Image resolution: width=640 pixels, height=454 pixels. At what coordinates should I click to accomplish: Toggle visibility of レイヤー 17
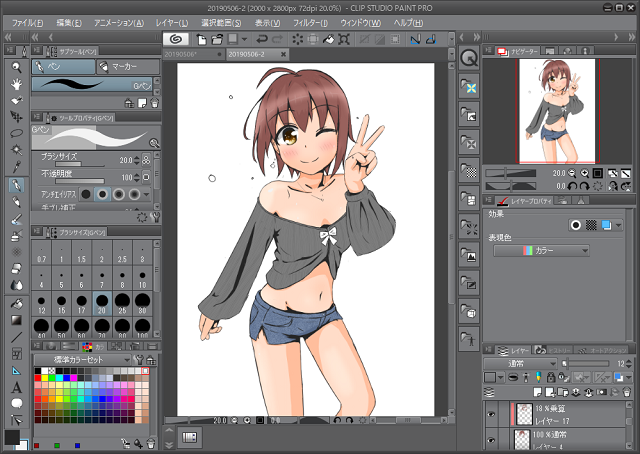(x=491, y=414)
